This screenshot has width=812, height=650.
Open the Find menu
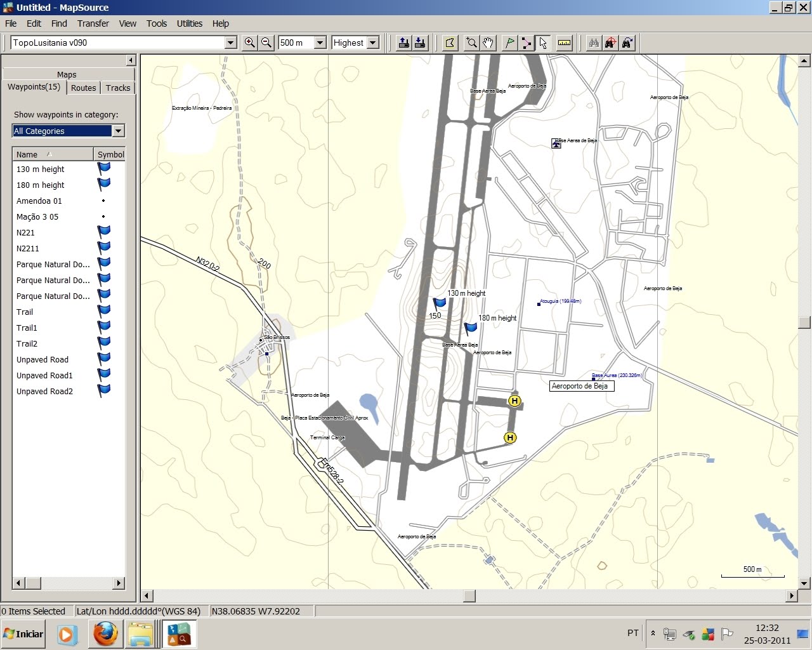pos(59,23)
